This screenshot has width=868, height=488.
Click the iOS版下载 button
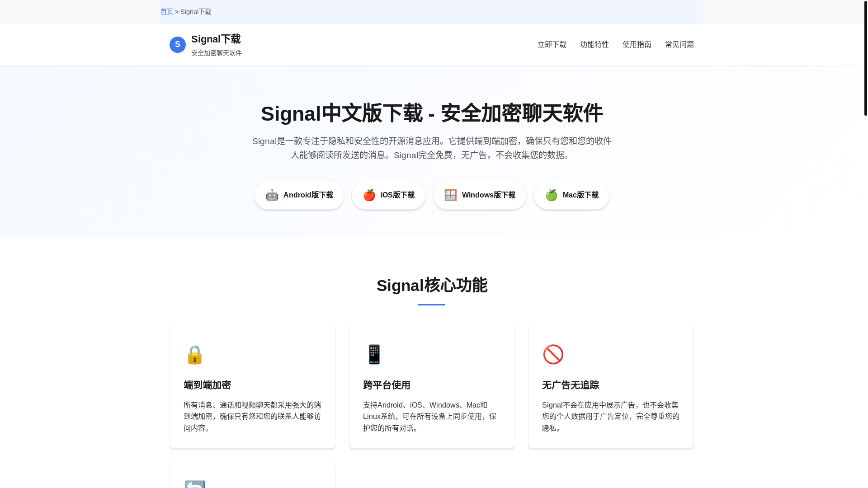(389, 195)
